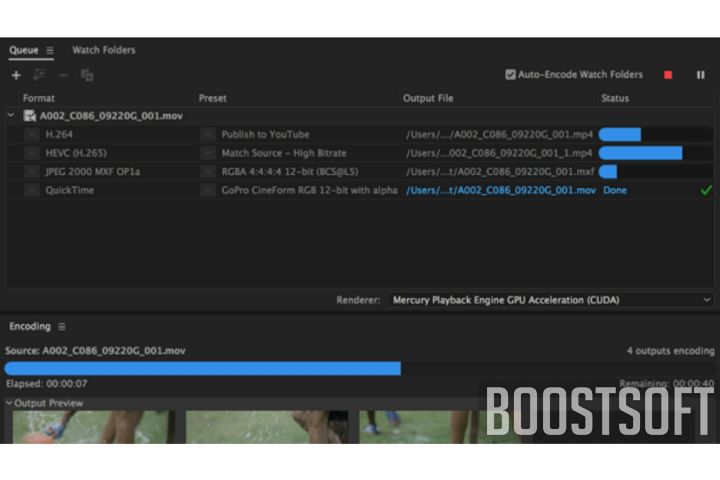Click the JPEG 2000 row progress bar
This screenshot has height=480, width=720.
(x=656, y=171)
